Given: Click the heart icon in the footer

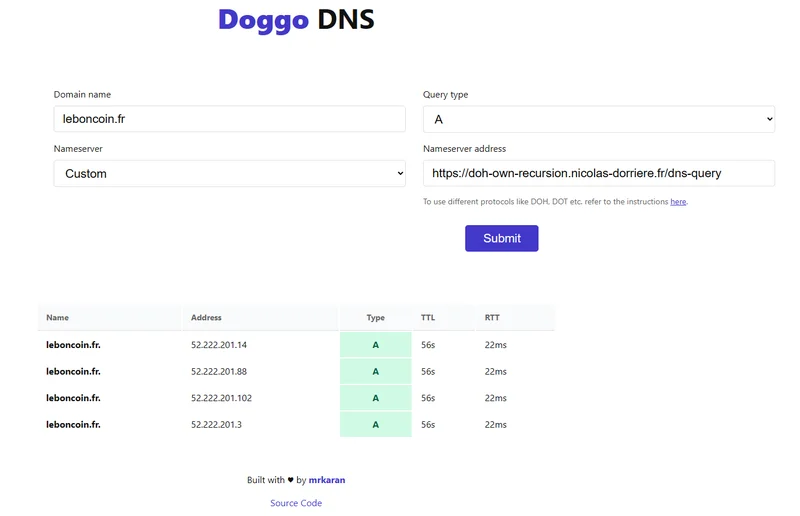Looking at the screenshot, I should 291,480.
